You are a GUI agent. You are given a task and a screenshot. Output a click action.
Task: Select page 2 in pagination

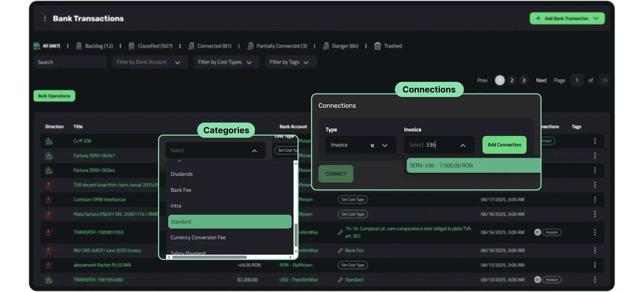(x=512, y=81)
